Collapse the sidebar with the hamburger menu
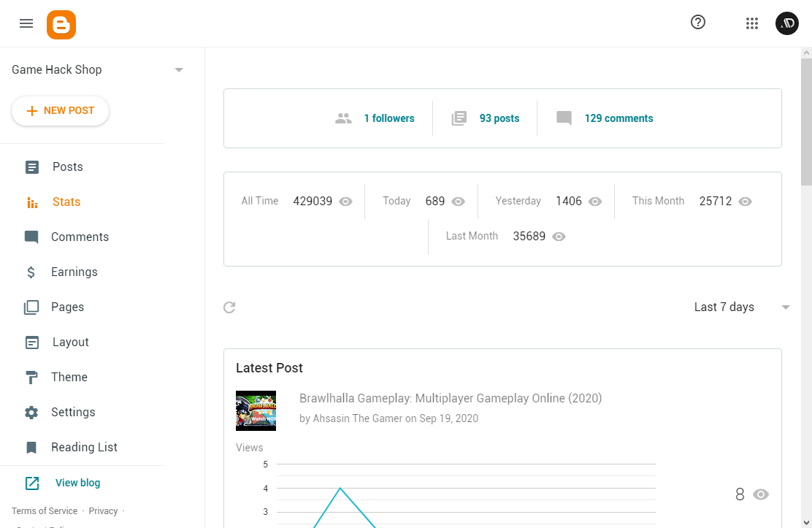The height and width of the screenshot is (528, 812). [26, 23]
